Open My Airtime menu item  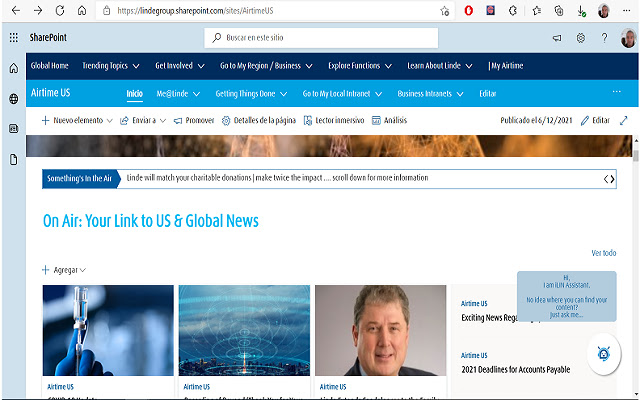pyautogui.click(x=505, y=66)
